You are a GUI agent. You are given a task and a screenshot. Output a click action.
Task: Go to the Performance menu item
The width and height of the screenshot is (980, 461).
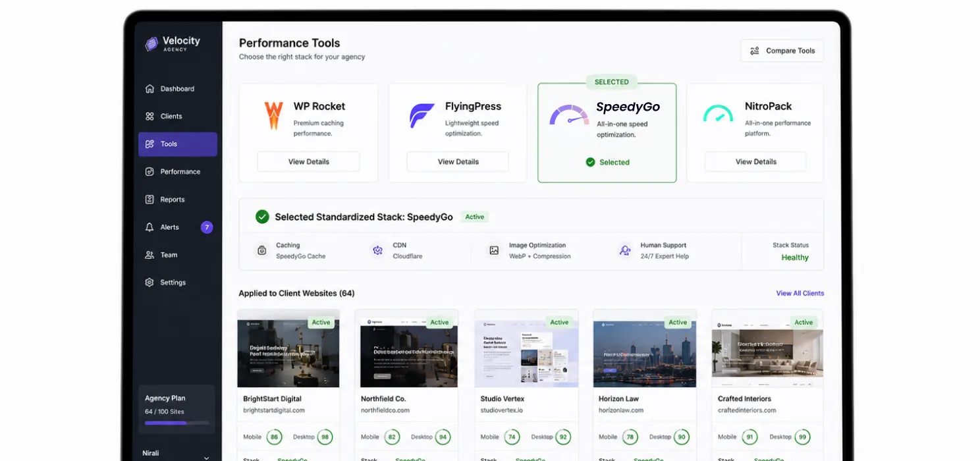click(x=178, y=172)
